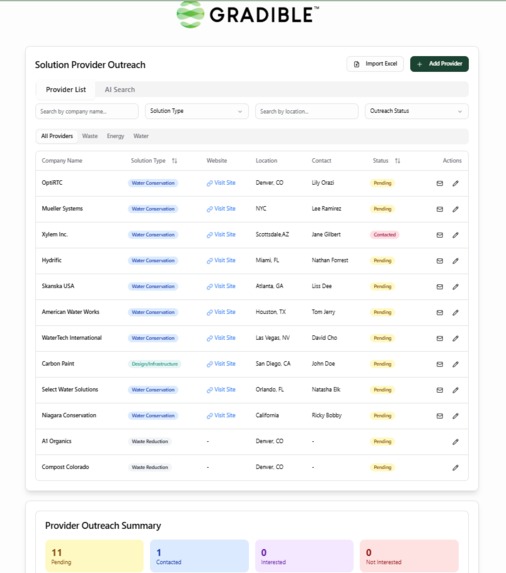
Task: Email Select Water Solutions
Action: [x=440, y=390]
